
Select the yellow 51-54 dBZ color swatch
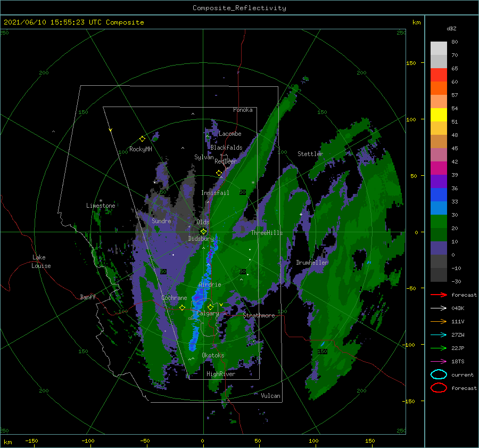[439, 115]
